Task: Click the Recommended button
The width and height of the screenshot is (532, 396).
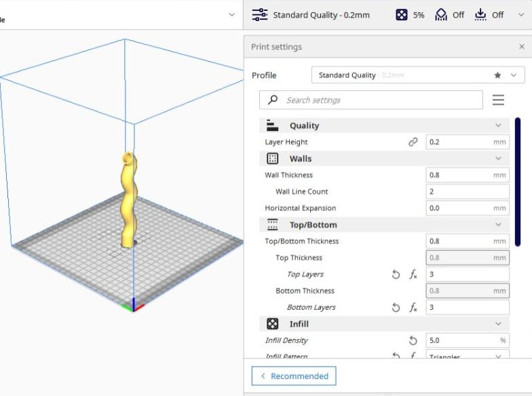Action: coord(294,376)
